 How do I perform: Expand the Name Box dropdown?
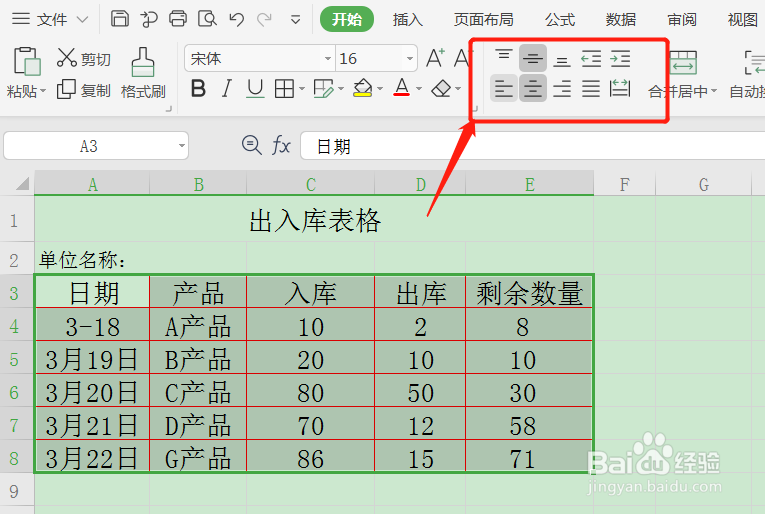pyautogui.click(x=181, y=146)
